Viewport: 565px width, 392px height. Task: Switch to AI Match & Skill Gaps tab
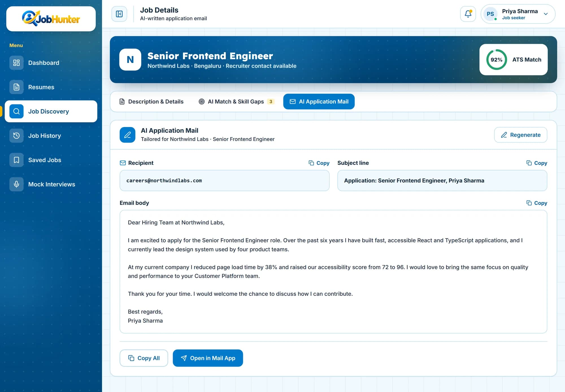point(237,102)
